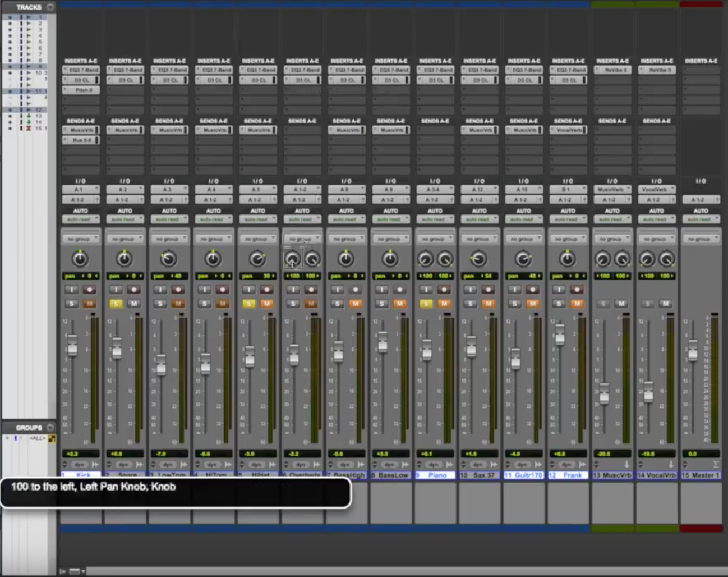This screenshot has height=577, width=728.
Task: Toggle solo on the Frank track
Action: 557,304
